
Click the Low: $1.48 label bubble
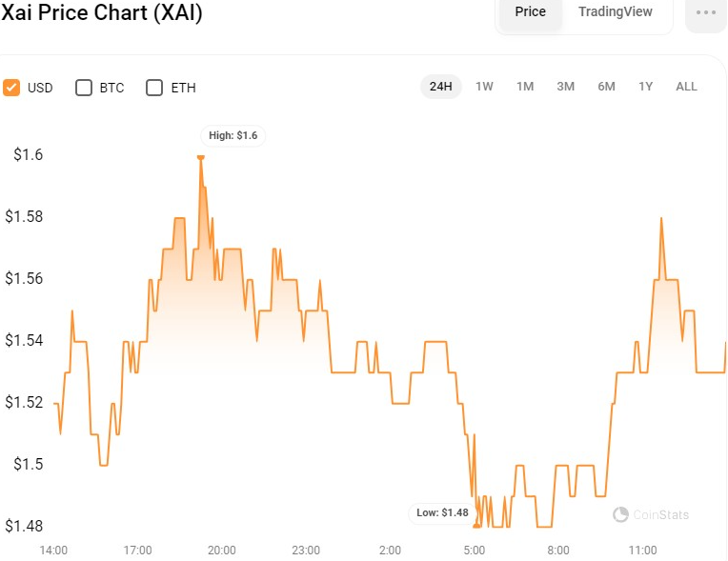click(442, 512)
